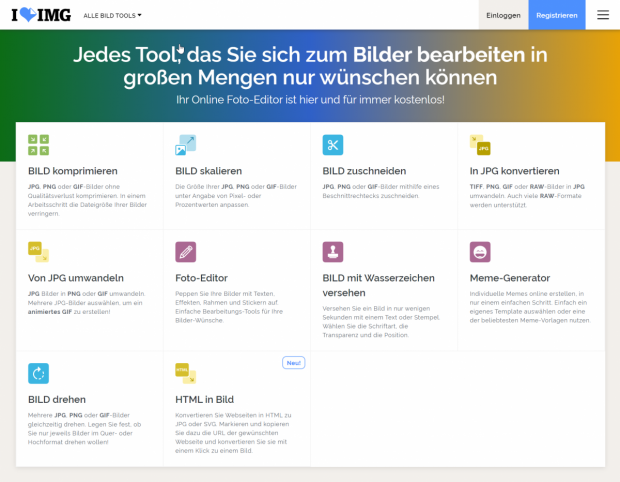Click the convert to JPG icon
620x482 pixels.
pyautogui.click(x=480, y=145)
